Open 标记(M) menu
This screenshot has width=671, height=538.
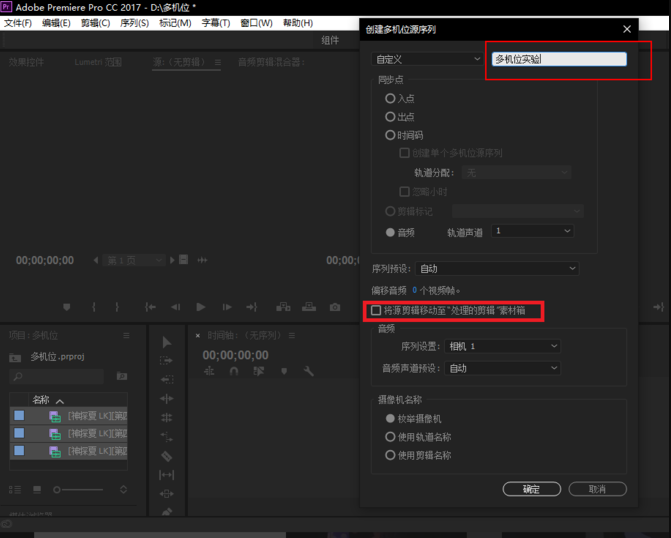pos(175,23)
